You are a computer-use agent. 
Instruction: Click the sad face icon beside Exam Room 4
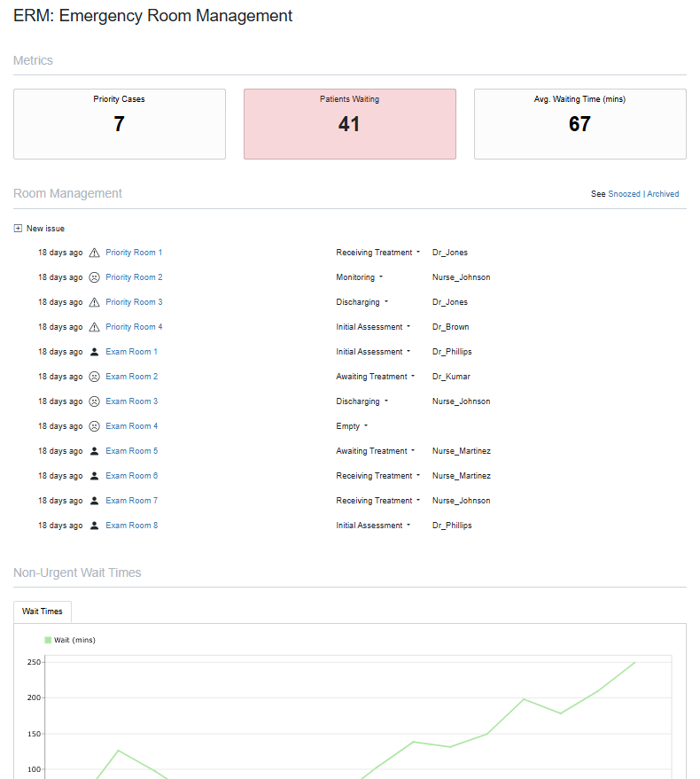pyautogui.click(x=94, y=426)
